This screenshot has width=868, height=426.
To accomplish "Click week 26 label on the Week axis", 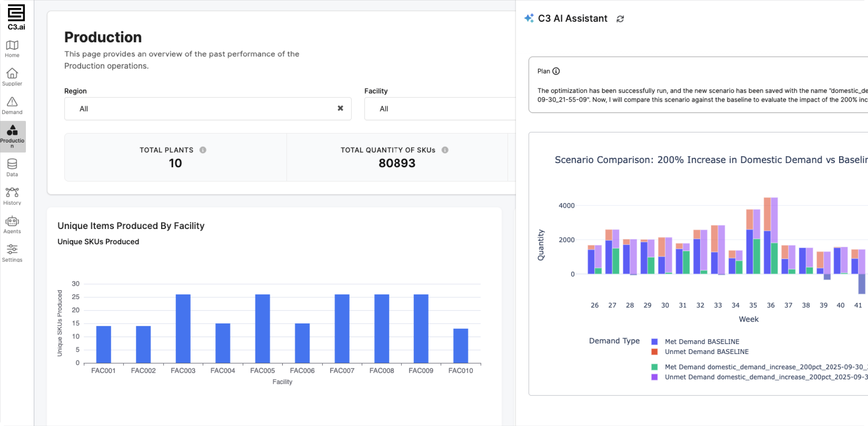I will (595, 305).
